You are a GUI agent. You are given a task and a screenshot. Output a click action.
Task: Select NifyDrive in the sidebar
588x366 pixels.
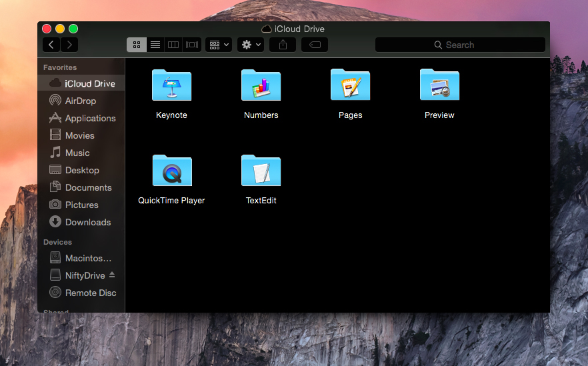(81, 275)
